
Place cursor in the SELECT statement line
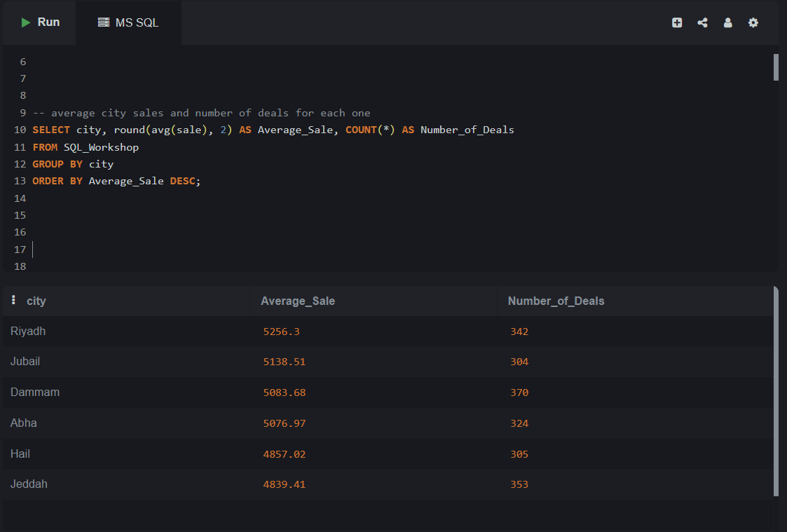tap(273, 130)
